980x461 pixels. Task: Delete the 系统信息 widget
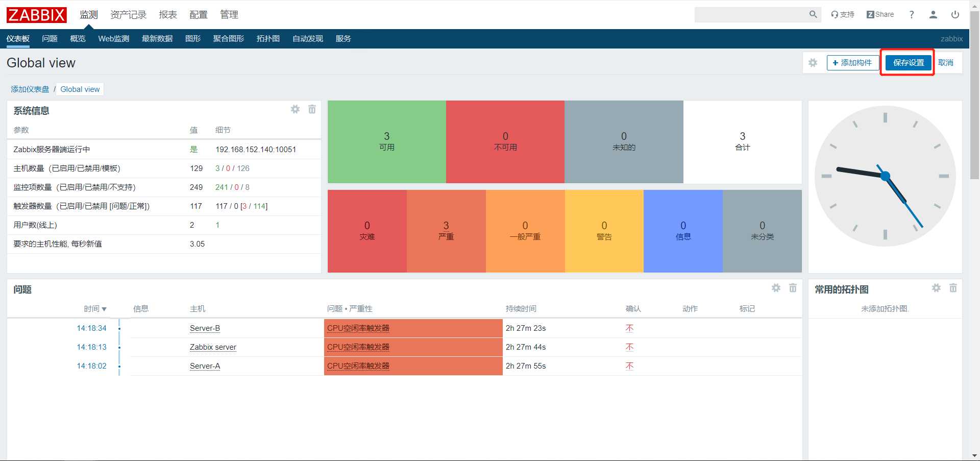point(312,109)
